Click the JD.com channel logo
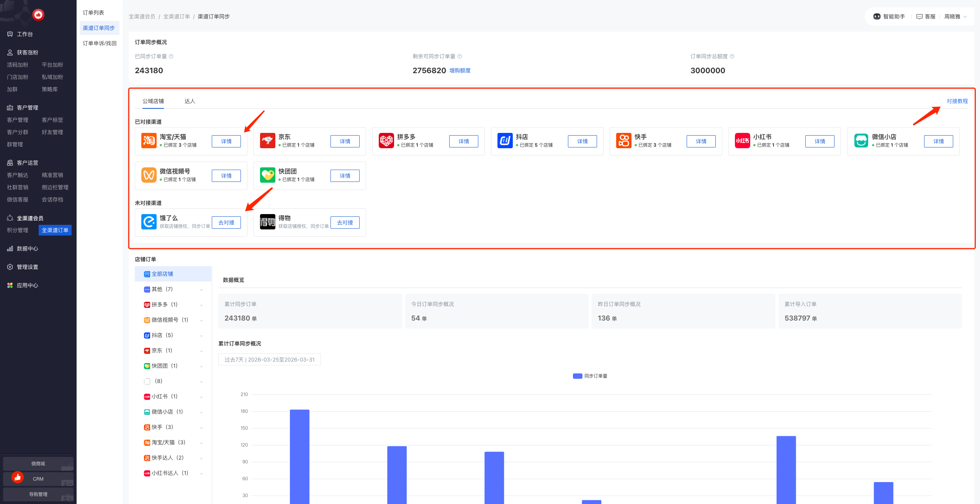The height and width of the screenshot is (504, 980). click(x=267, y=141)
